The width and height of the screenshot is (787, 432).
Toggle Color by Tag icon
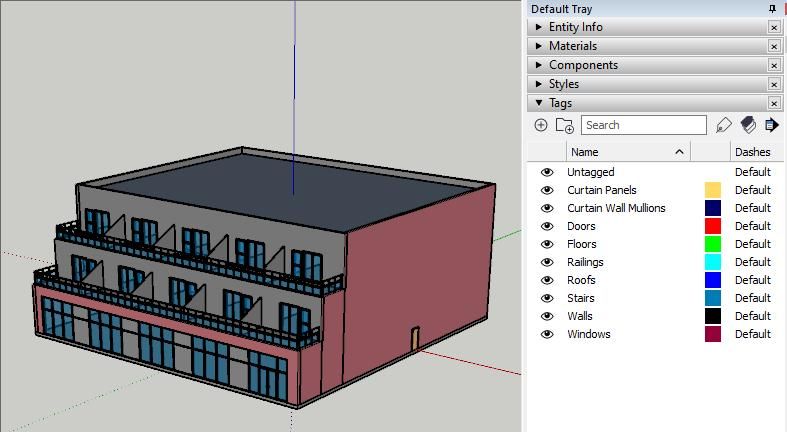coord(748,125)
